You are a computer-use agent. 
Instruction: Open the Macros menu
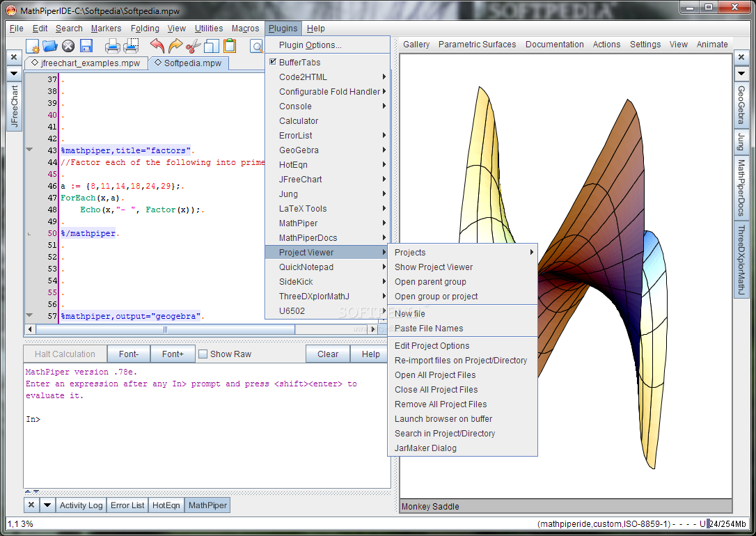[x=245, y=29]
